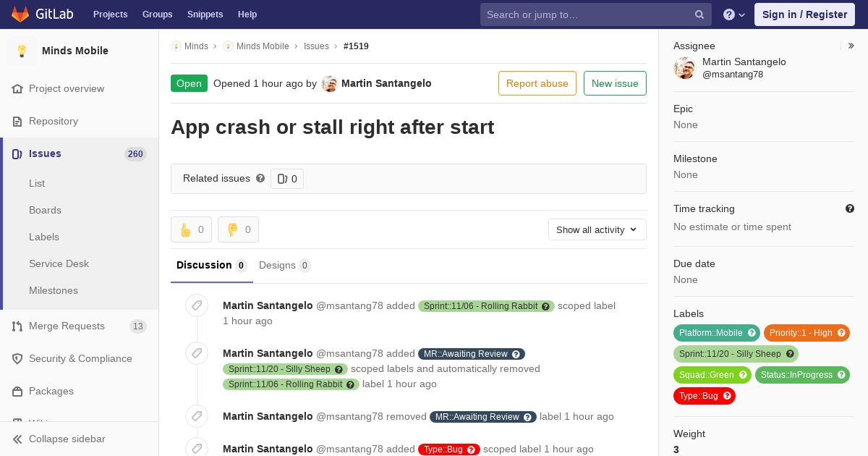
Task: Click the Report abuse button
Action: click(x=537, y=83)
